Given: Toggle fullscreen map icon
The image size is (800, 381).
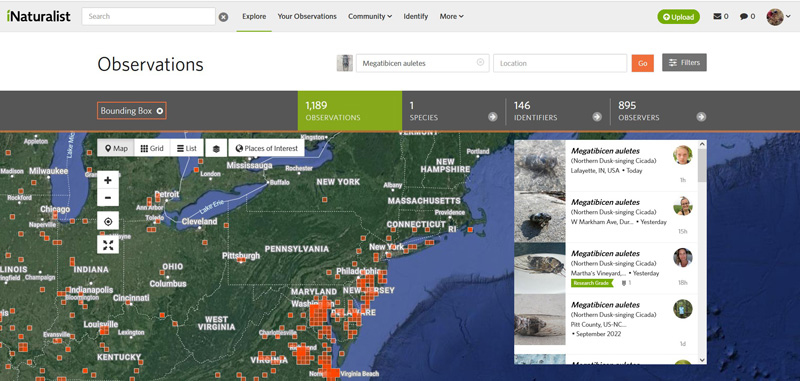Looking at the screenshot, I should 108,245.
